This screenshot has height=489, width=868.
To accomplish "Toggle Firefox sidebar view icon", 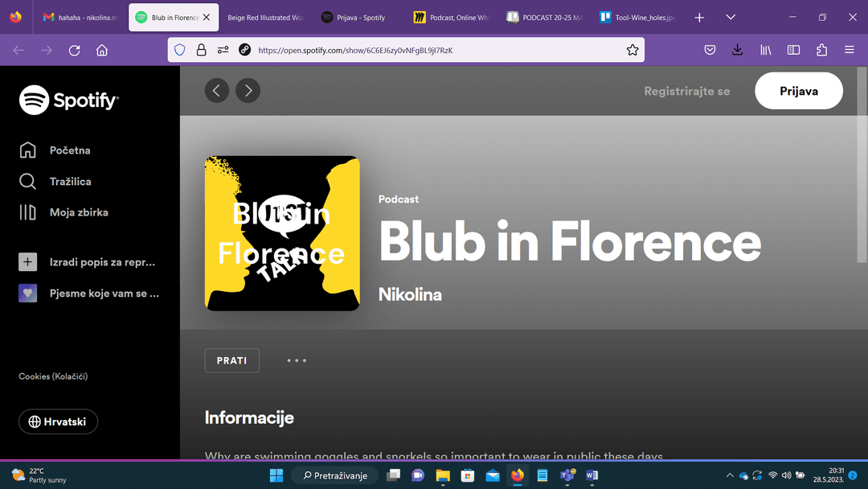I will tap(793, 50).
